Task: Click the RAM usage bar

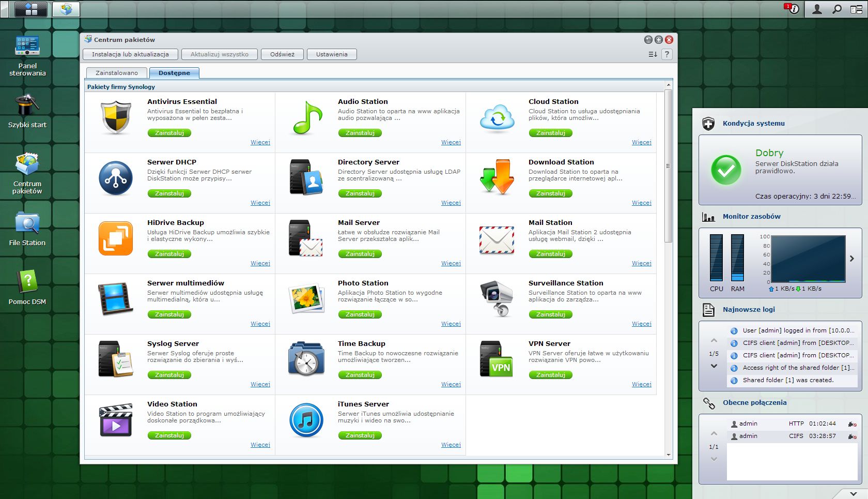Action: click(738, 258)
